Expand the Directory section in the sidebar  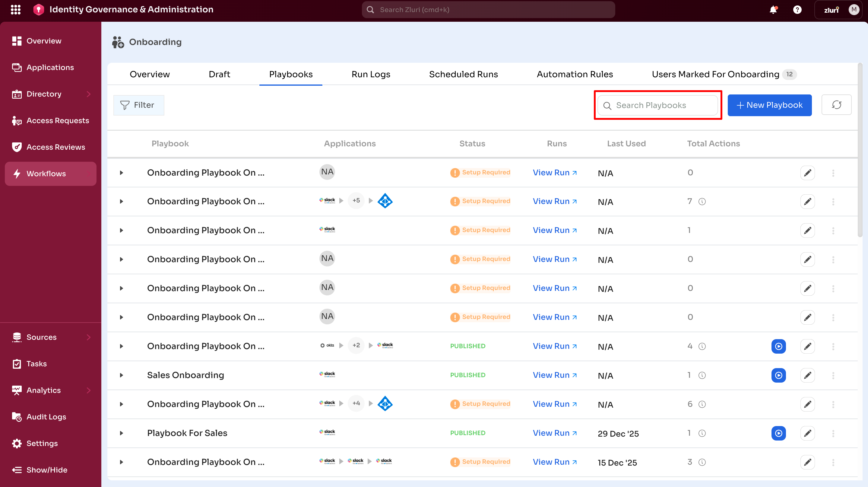point(89,94)
